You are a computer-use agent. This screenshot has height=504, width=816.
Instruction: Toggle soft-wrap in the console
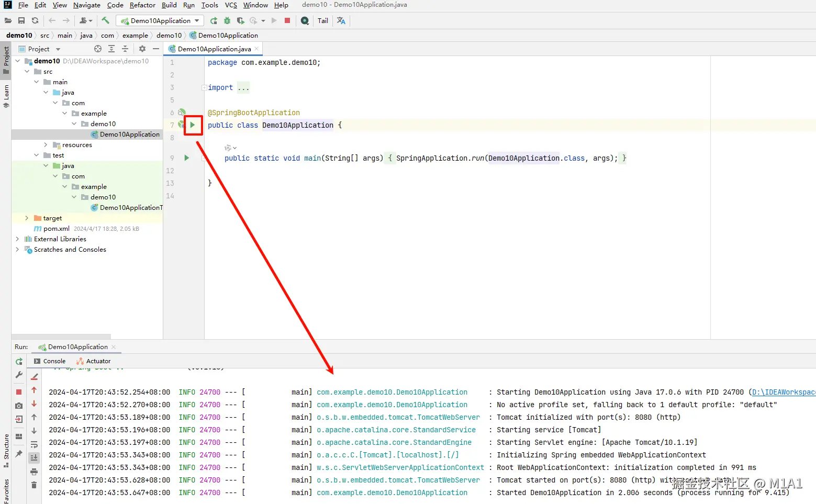(34, 444)
